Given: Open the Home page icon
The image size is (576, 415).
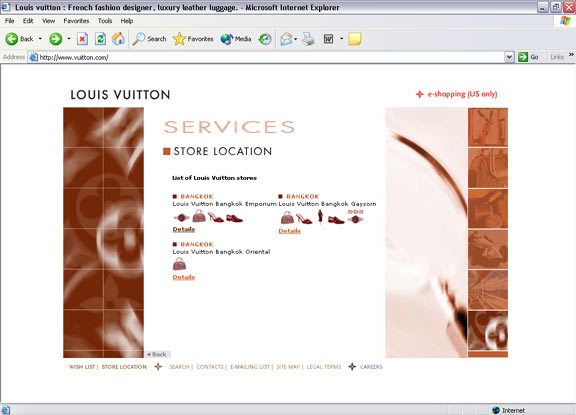Looking at the screenshot, I should point(118,39).
